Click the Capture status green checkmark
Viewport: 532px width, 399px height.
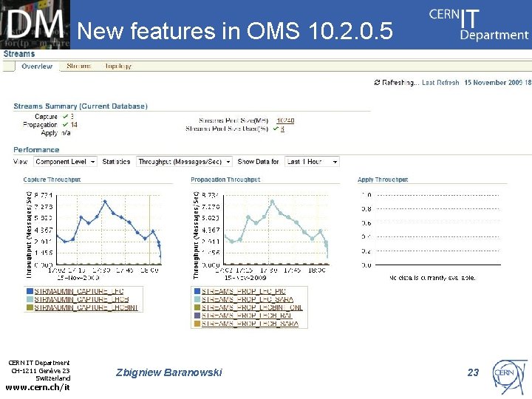click(66, 117)
